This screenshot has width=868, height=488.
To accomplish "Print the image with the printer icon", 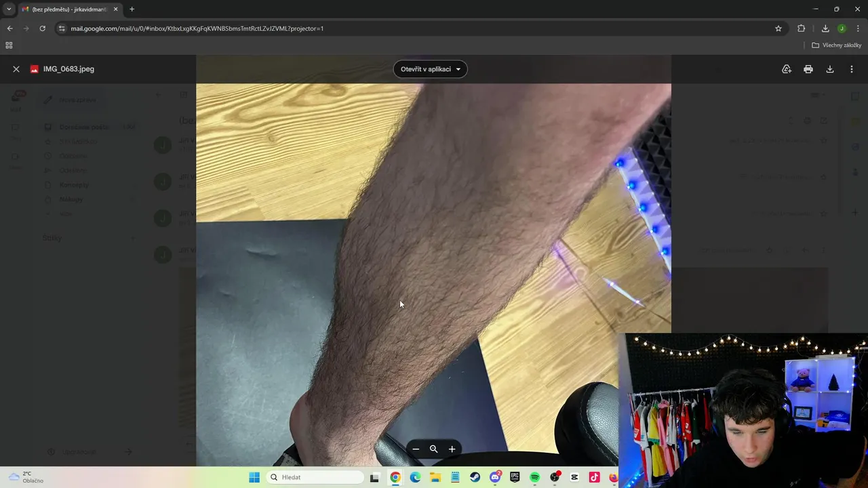I will click(x=808, y=69).
